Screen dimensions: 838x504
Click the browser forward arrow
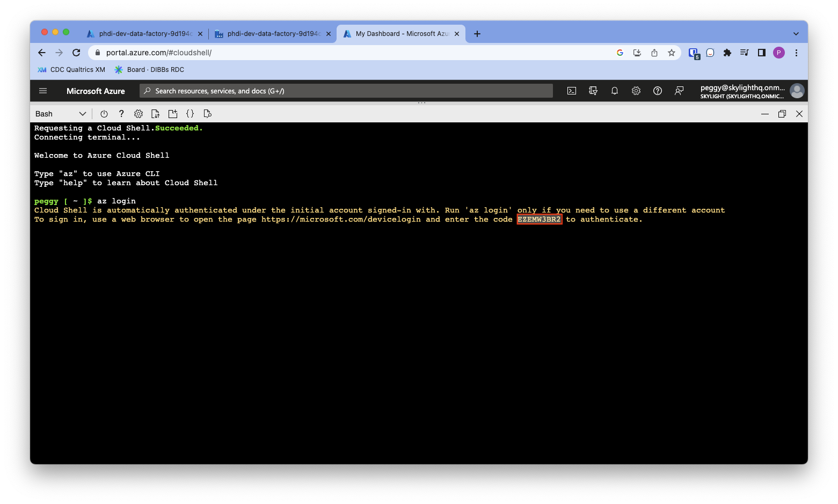59,53
